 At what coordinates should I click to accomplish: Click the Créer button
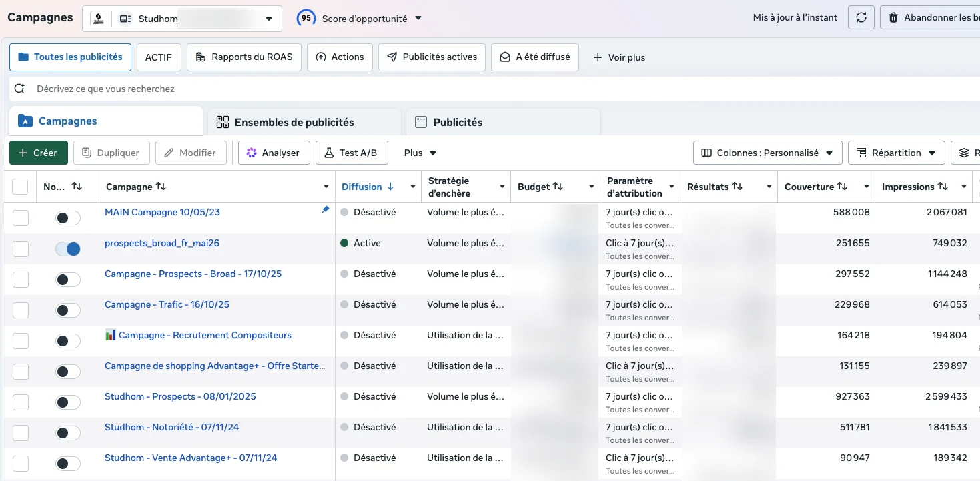coord(38,153)
